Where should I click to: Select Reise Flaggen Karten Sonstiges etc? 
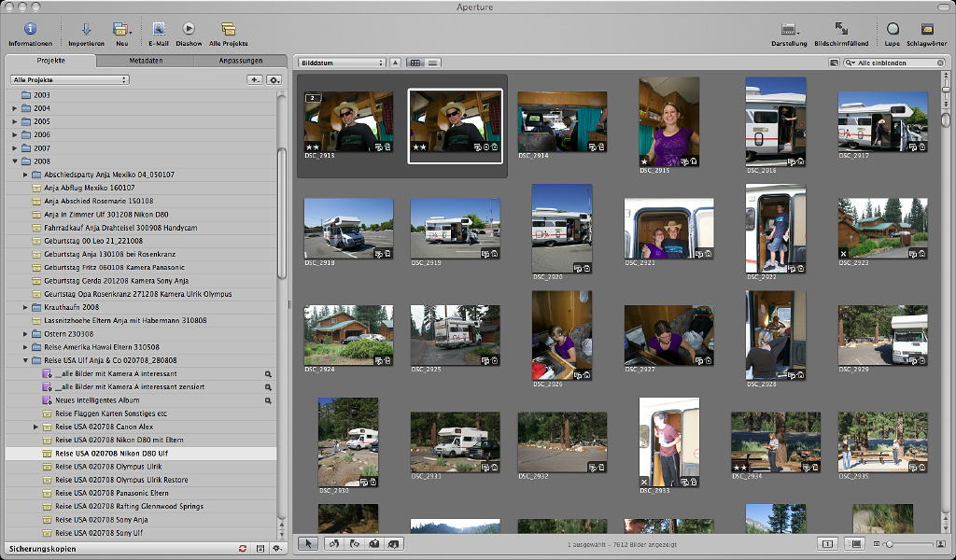tap(111, 413)
